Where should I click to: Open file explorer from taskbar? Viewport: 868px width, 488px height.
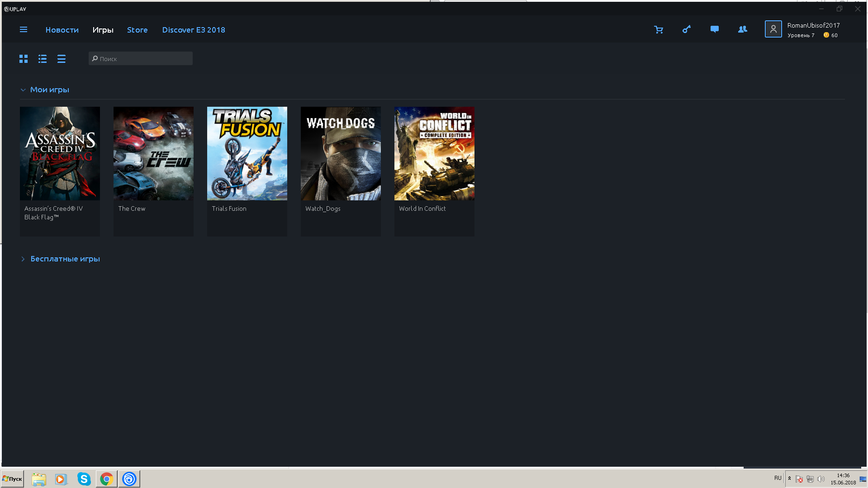tap(39, 479)
